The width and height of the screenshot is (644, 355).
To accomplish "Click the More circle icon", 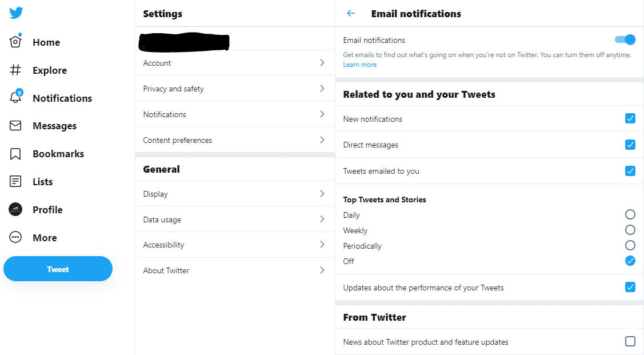I will 15,238.
